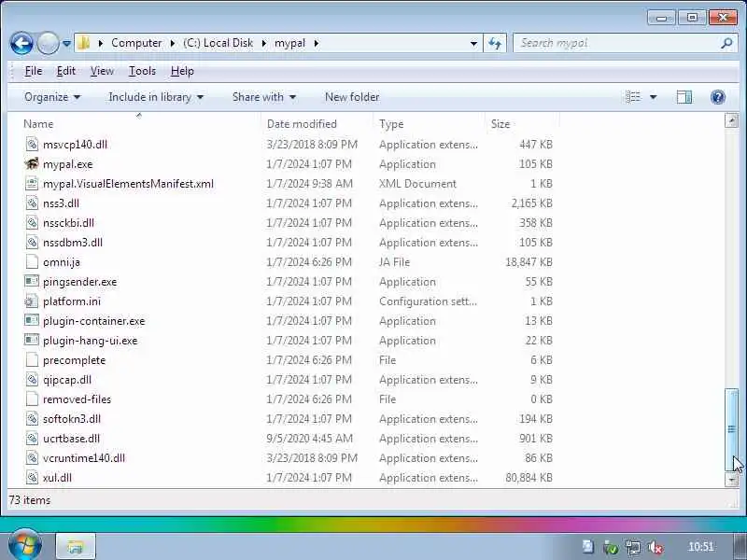The height and width of the screenshot is (560, 747).
Task: Open the Tools menu
Action: pyautogui.click(x=142, y=71)
